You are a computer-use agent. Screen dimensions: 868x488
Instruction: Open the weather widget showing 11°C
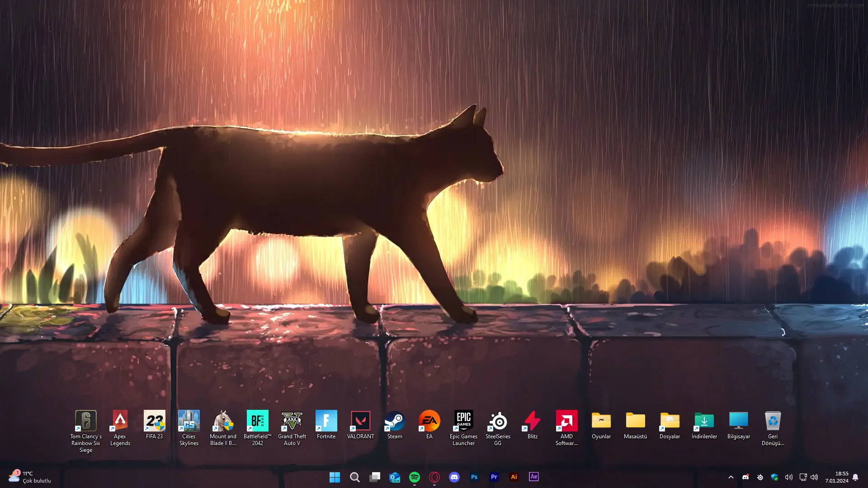[x=30, y=477]
